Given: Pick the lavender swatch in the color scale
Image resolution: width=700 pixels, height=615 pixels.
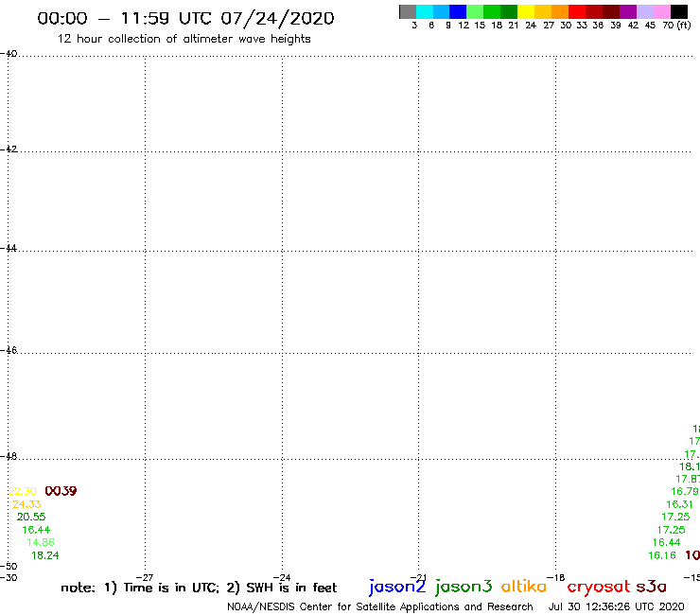Looking at the screenshot, I should tap(644, 11).
